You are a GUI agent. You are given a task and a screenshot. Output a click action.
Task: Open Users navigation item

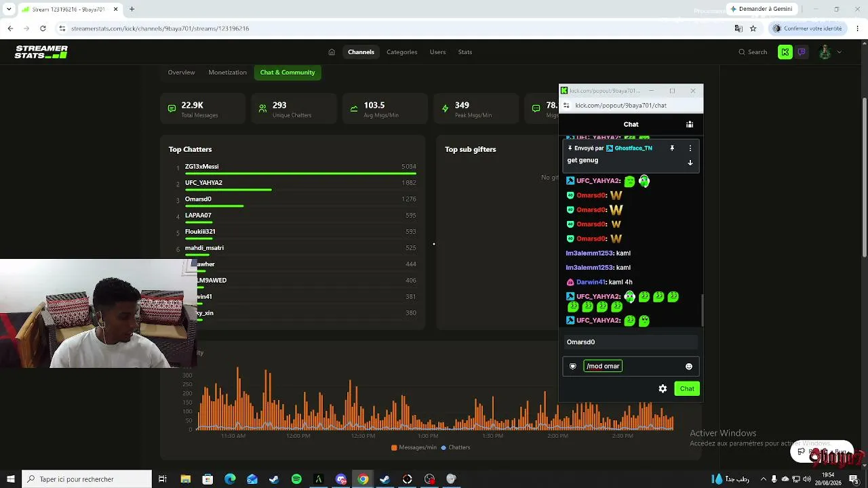coord(437,52)
